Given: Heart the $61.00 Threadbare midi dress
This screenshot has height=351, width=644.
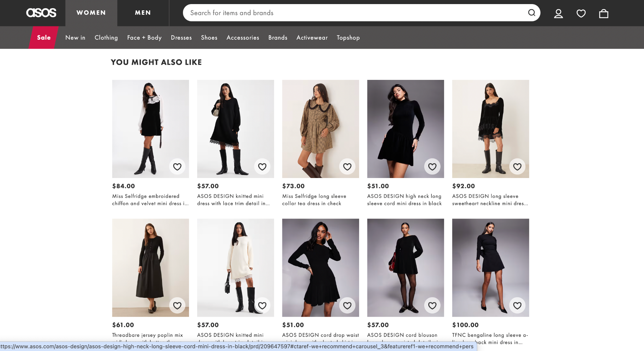Looking at the screenshot, I should pyautogui.click(x=177, y=305).
